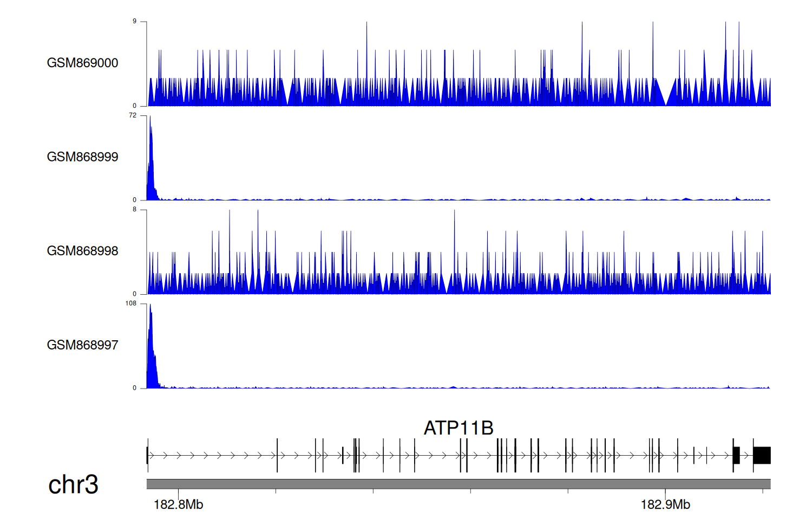Viewport: 812px width, 531px height.
Task: Click the GSM868998 track name
Action: (82, 251)
